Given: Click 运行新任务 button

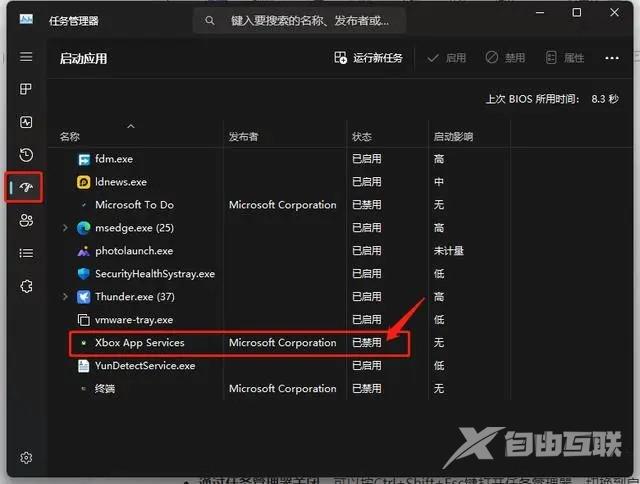Looking at the screenshot, I should pos(368,58).
